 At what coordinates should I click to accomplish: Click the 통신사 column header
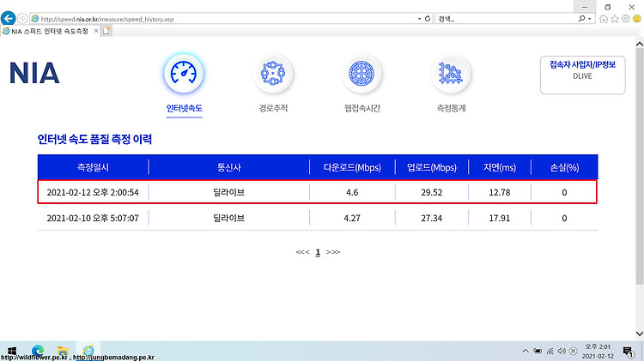228,167
